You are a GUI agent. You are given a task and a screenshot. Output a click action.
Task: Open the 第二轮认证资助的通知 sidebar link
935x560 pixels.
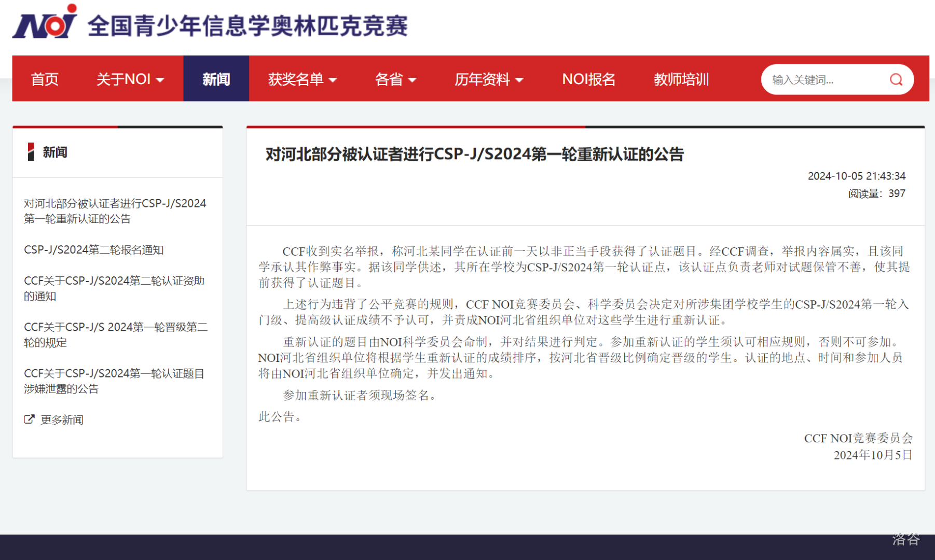(x=114, y=288)
